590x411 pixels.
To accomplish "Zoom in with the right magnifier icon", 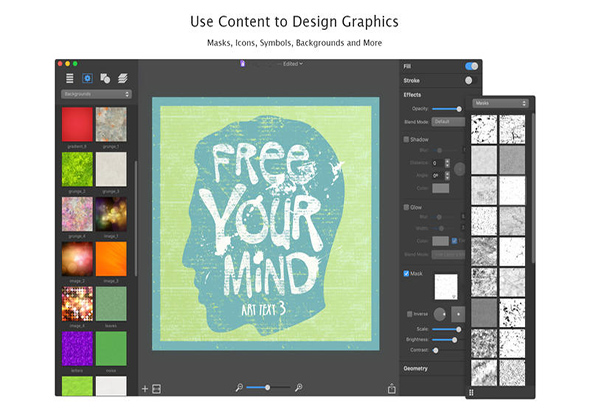I will point(299,387).
